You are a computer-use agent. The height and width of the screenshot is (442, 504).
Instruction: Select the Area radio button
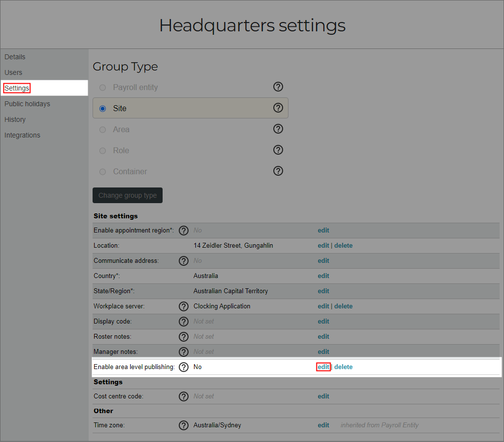click(x=102, y=130)
